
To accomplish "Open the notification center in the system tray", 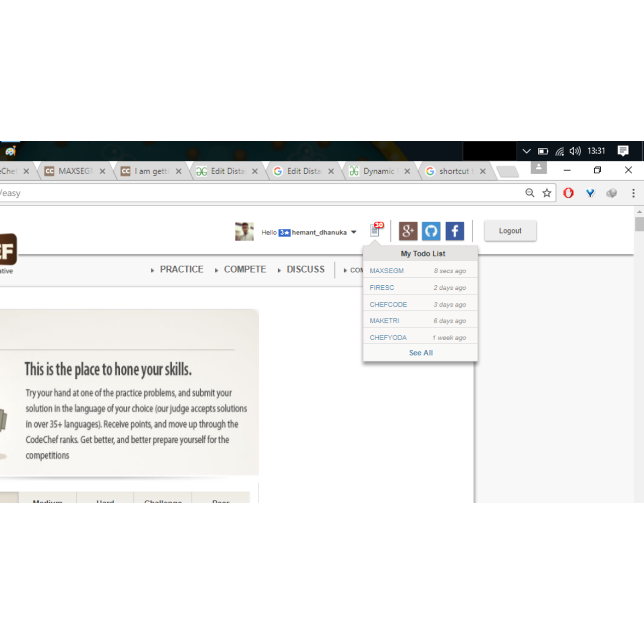I will (x=623, y=150).
